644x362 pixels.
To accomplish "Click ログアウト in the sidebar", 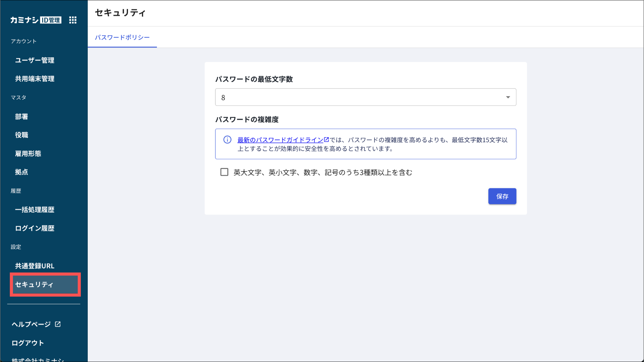I will click(28, 343).
